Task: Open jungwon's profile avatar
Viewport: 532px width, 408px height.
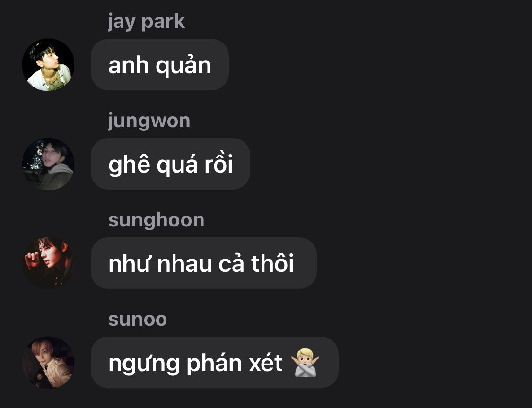Action: tap(48, 164)
